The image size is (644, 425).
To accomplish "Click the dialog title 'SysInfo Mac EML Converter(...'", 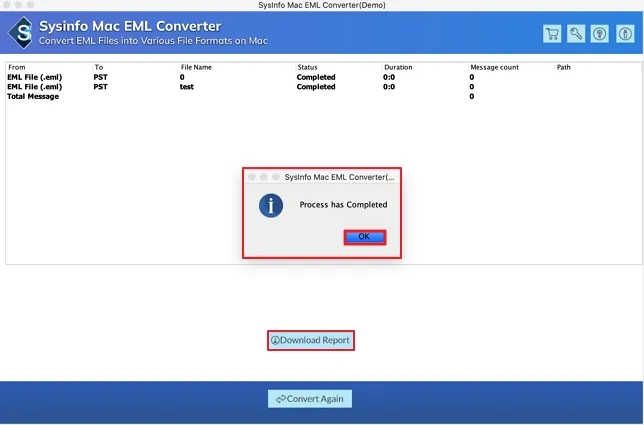I will click(339, 177).
